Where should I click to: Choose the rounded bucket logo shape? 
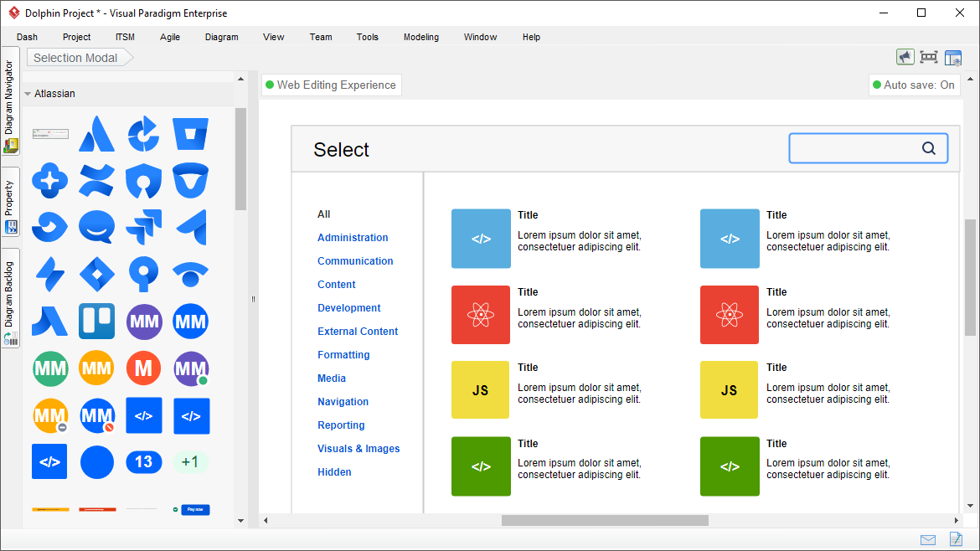coord(191,181)
